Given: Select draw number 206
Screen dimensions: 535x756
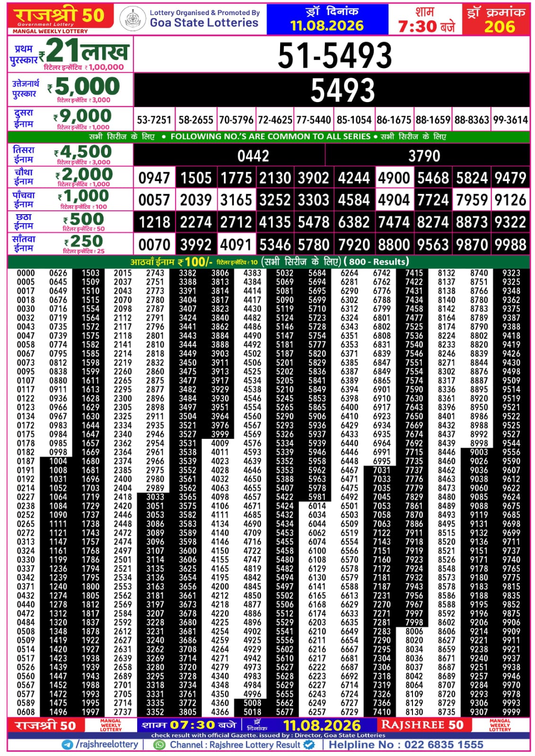Looking at the screenshot, I should point(500,26).
